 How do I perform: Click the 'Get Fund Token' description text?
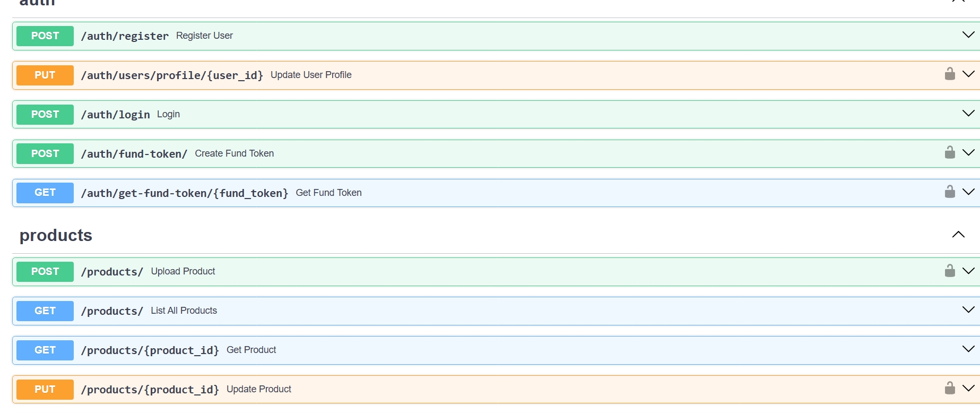[329, 193]
